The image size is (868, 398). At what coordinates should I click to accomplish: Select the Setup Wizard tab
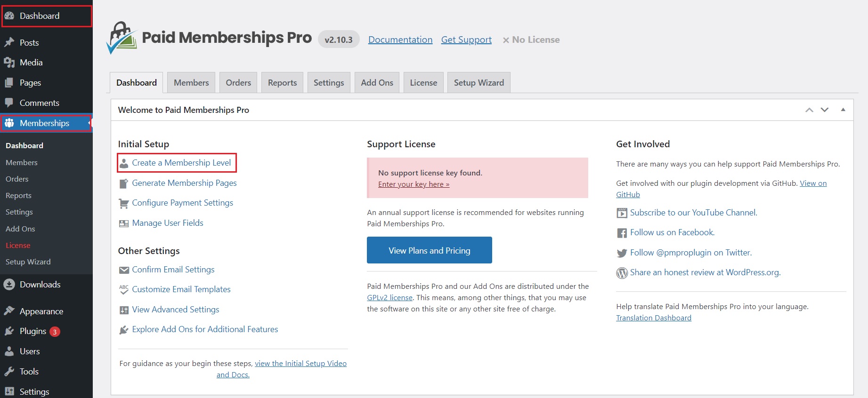point(479,82)
